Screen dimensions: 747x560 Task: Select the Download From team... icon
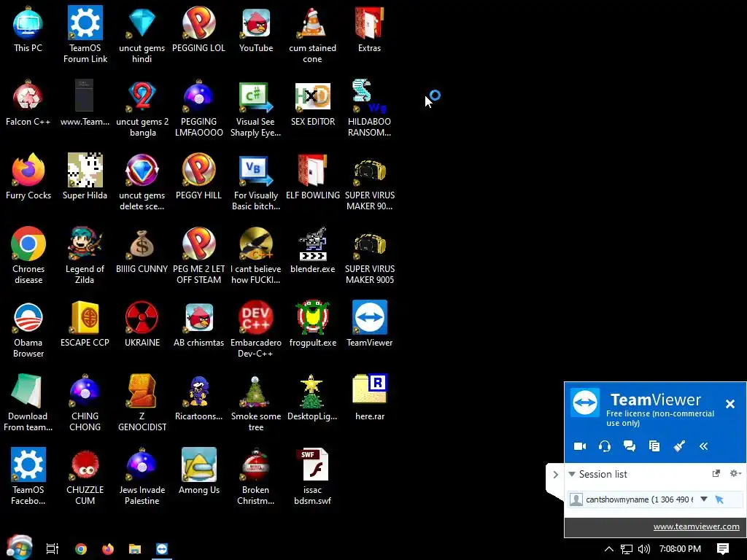[28, 402]
